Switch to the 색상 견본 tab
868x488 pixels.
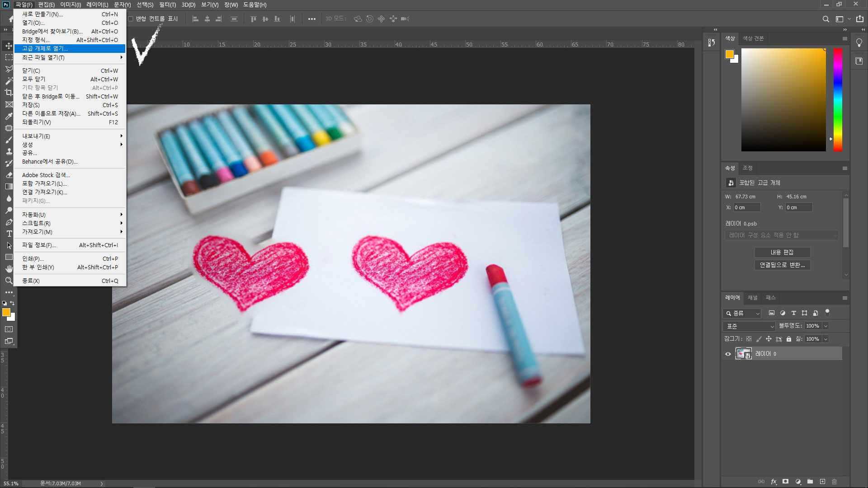click(x=753, y=38)
